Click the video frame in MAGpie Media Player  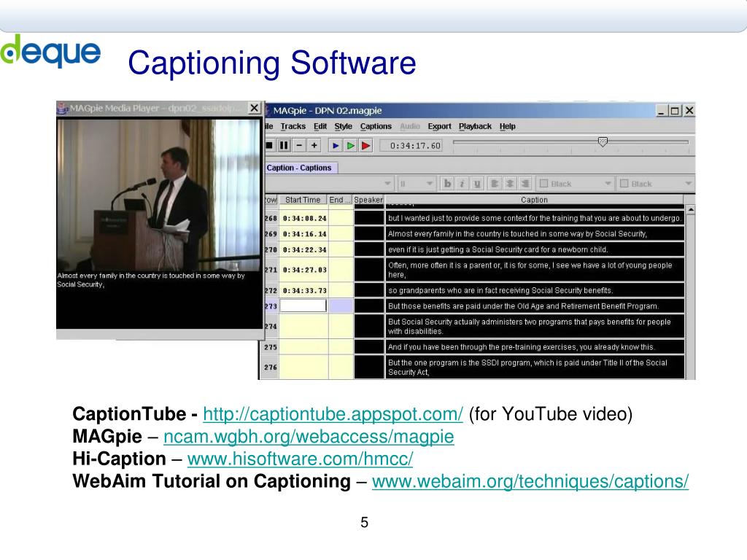159,195
